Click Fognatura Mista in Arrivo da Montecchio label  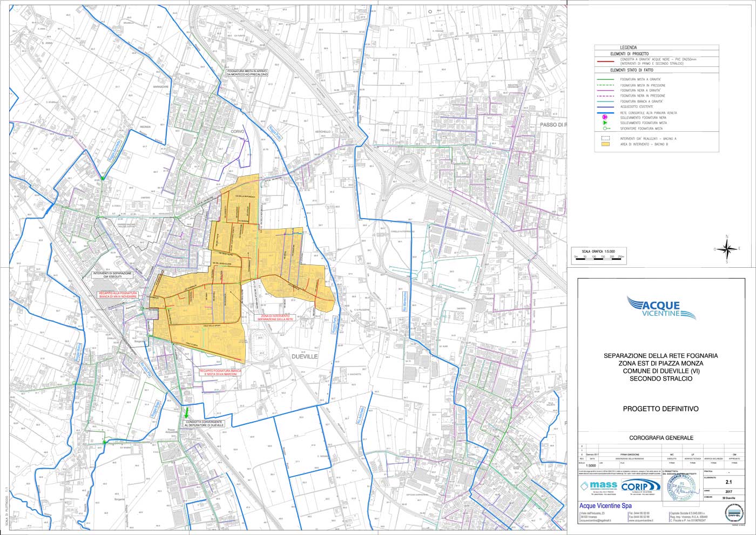[x=247, y=72]
